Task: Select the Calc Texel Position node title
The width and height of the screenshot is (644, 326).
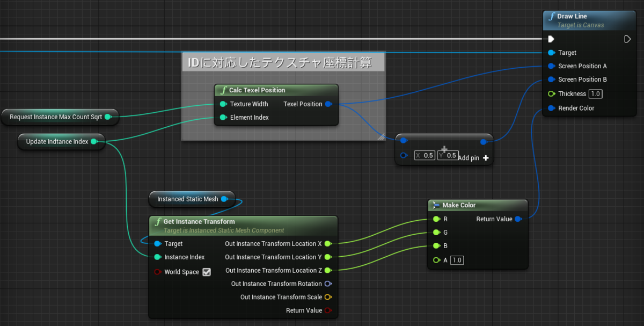Action: coord(257,90)
